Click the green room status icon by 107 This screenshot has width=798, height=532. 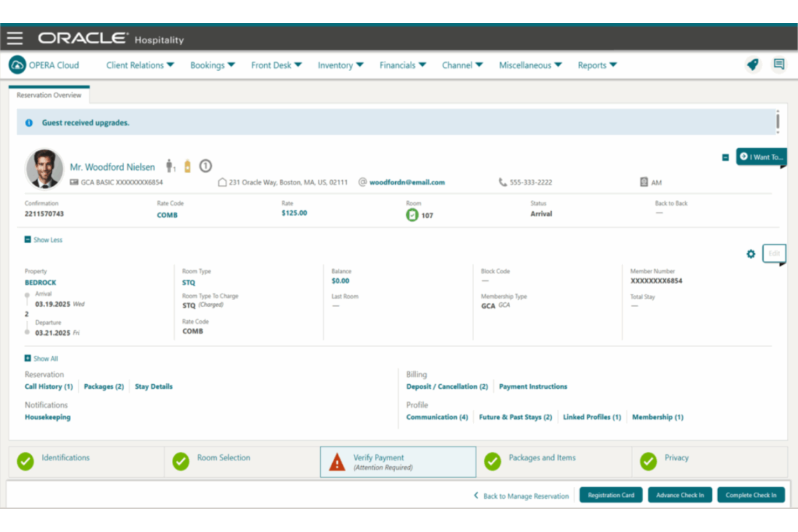[x=412, y=215]
